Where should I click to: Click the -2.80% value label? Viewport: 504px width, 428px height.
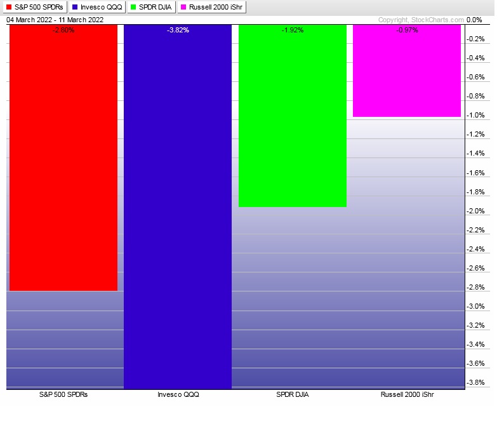(63, 30)
